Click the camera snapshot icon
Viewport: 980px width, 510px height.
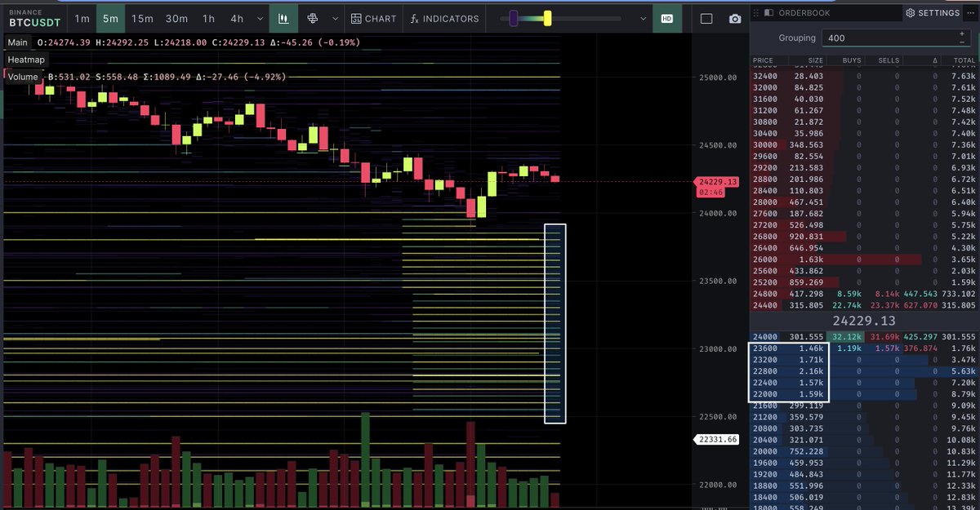(735, 19)
